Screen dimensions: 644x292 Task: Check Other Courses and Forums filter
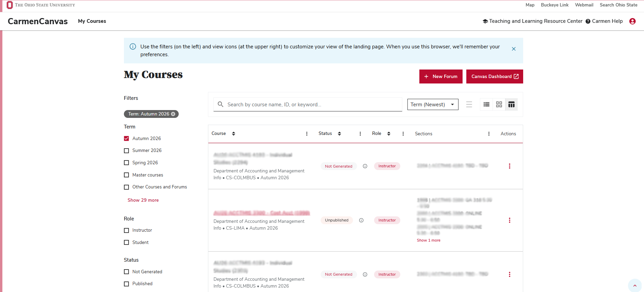click(126, 187)
